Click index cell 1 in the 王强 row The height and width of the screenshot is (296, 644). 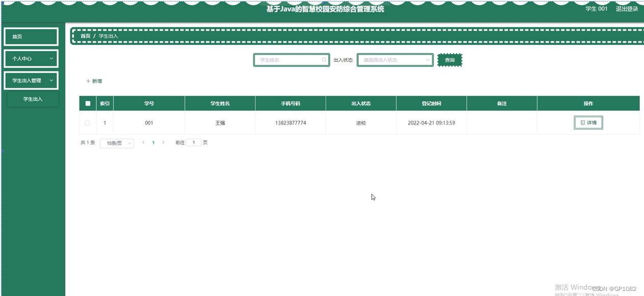[x=104, y=123]
